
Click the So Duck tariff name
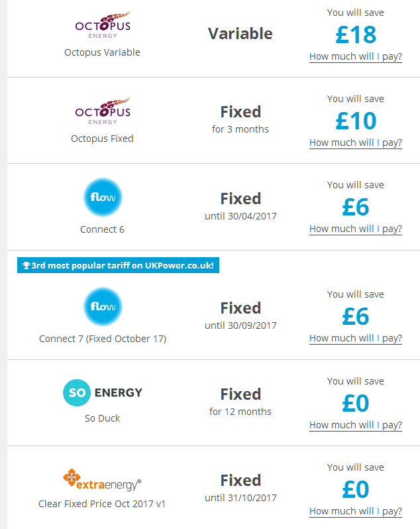102,418
